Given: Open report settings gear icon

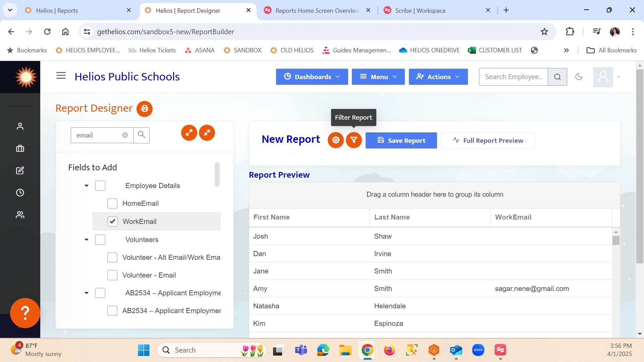Looking at the screenshot, I should pos(335,140).
